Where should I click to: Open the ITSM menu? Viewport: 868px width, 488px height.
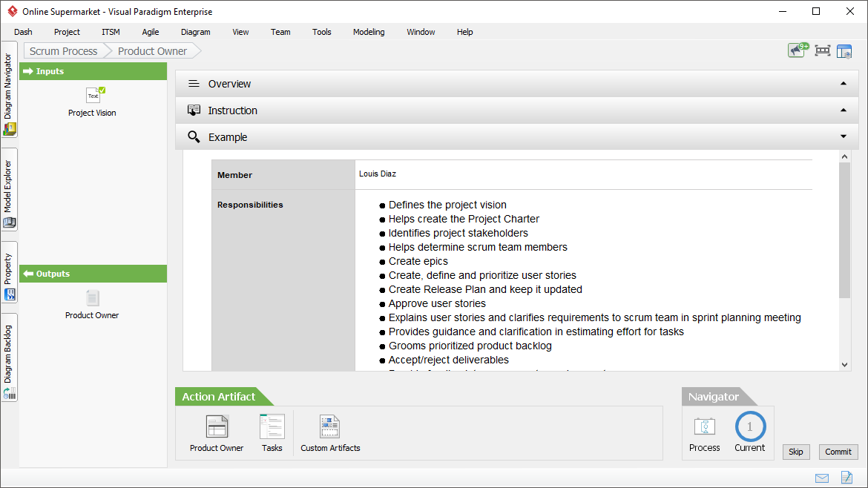[x=111, y=32]
